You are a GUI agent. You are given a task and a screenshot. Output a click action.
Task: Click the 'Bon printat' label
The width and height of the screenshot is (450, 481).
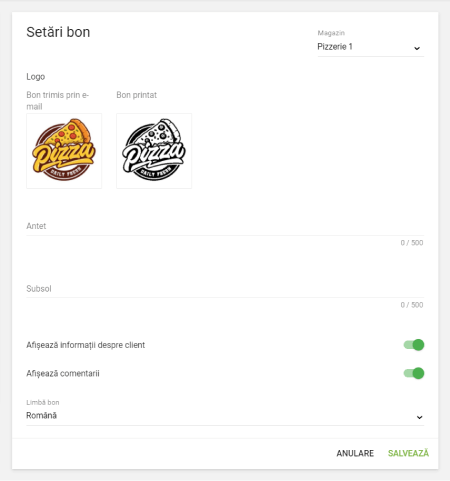(x=136, y=95)
